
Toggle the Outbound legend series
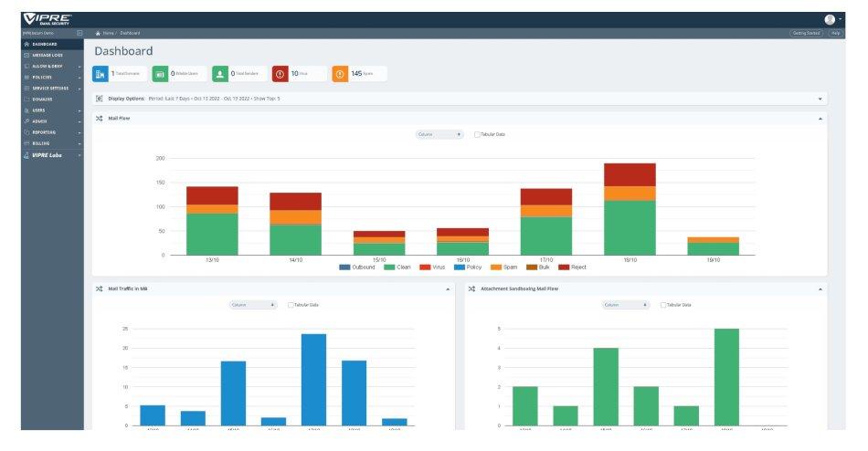tap(357, 267)
